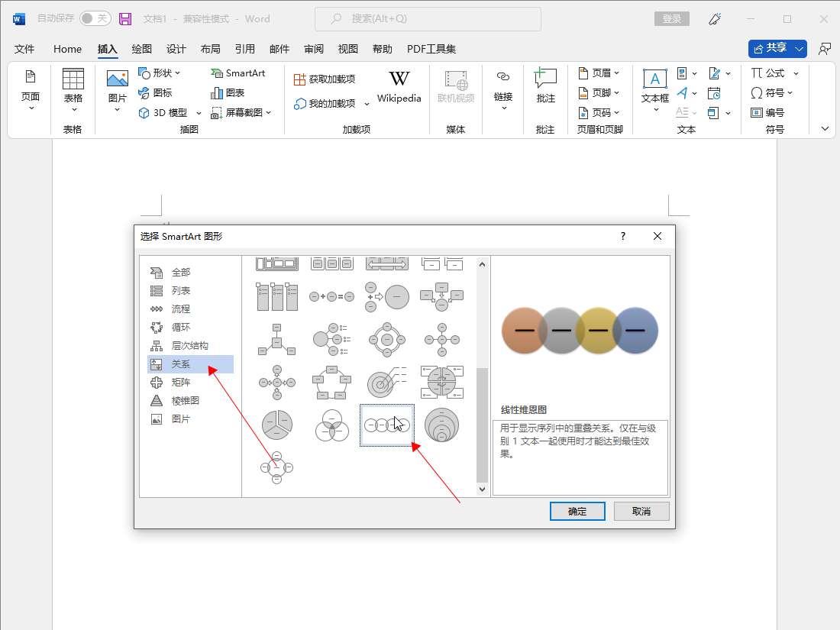This screenshot has height=630, width=840.
Task: Expand the 共享 dropdown arrow
Action: 800,49
